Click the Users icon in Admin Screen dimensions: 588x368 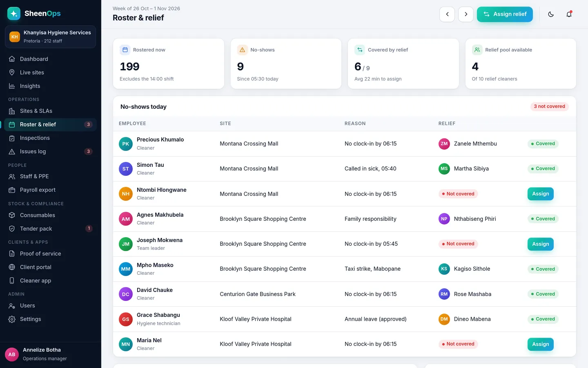[x=12, y=306]
